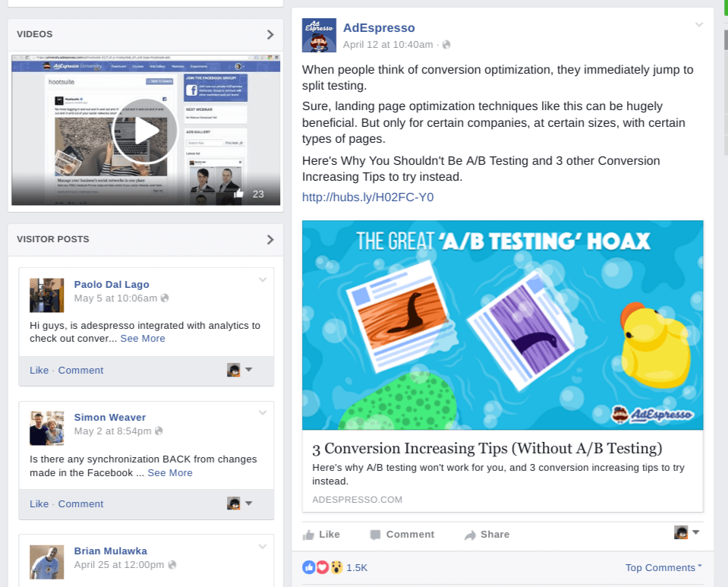
Task: Like the AdEspresso post
Action: point(321,535)
